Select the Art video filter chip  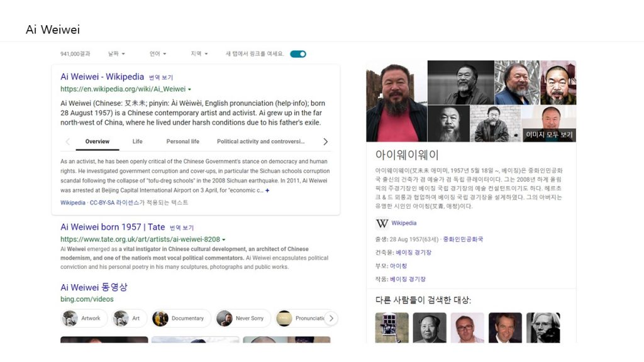coord(129,319)
